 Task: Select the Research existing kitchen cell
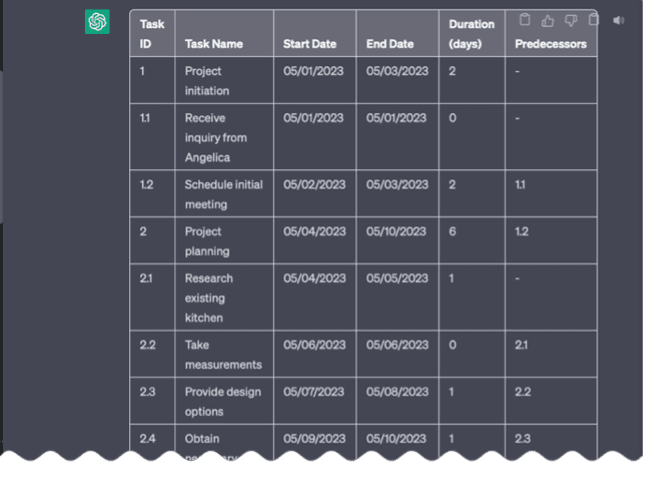click(x=224, y=298)
